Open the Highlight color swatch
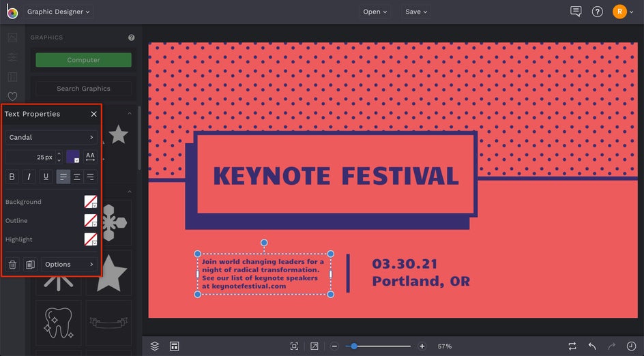This screenshot has height=356, width=644. 90,239
